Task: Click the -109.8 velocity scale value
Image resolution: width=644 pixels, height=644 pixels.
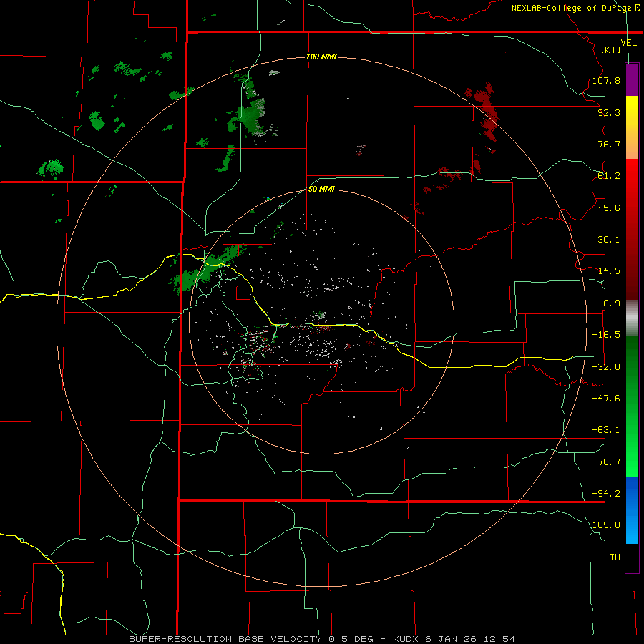Action: 603,525
